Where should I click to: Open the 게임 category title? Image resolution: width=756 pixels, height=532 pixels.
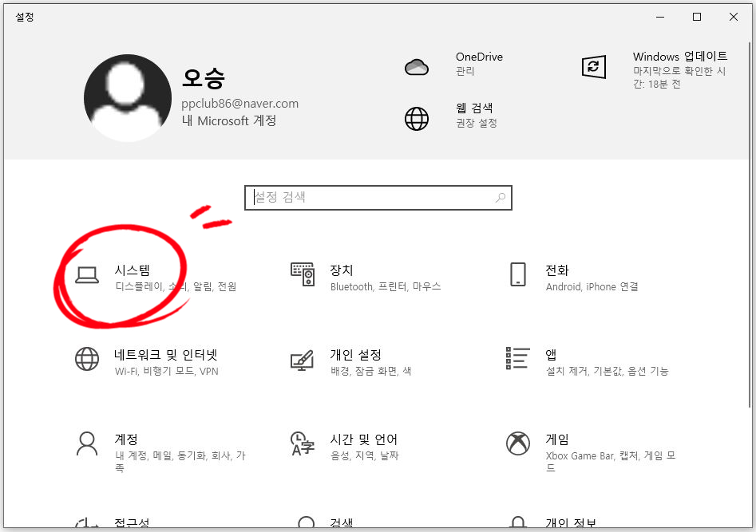click(x=557, y=439)
